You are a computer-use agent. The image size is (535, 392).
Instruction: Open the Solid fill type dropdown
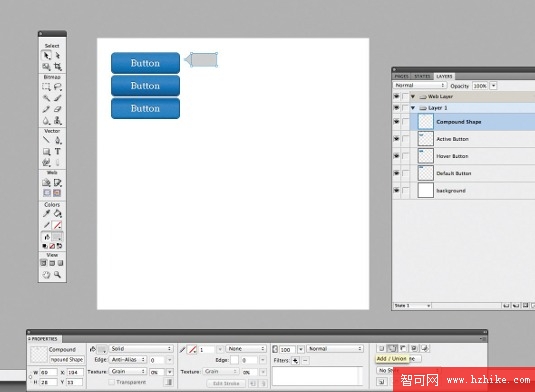141,349
